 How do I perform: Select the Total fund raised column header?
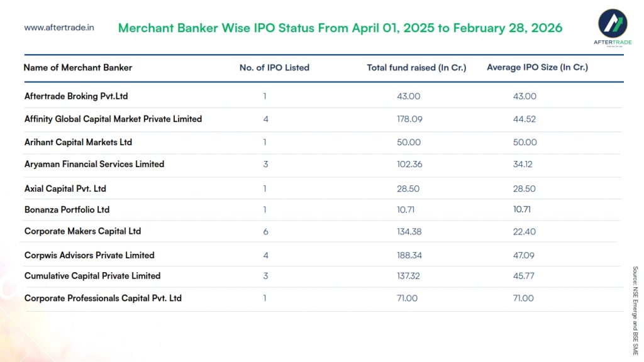(416, 68)
